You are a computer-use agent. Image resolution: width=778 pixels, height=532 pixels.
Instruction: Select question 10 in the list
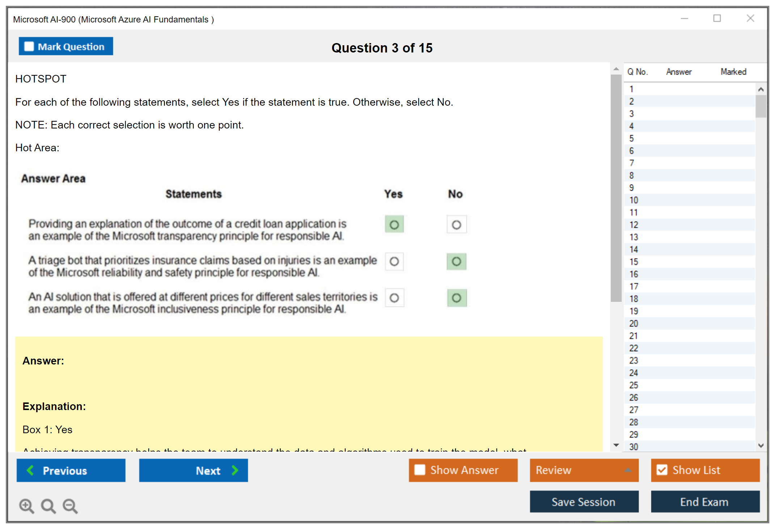pos(634,200)
